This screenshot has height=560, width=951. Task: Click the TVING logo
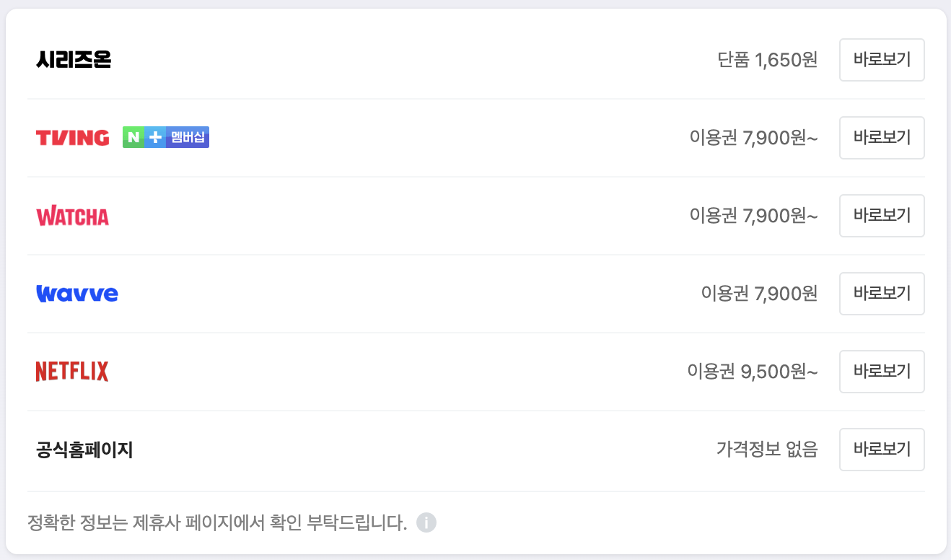point(71,137)
